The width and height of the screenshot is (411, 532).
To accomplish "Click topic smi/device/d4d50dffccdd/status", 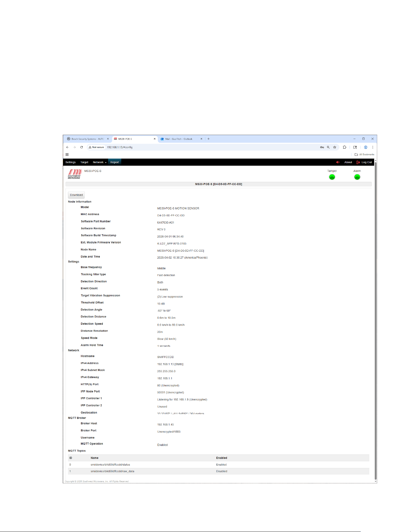I will (110, 465).
